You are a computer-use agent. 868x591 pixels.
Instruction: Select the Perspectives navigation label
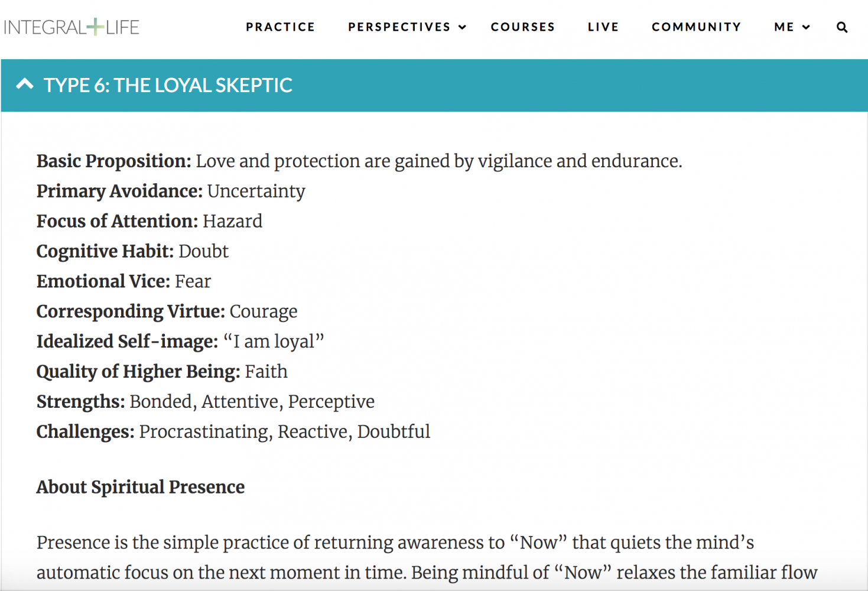pos(399,27)
